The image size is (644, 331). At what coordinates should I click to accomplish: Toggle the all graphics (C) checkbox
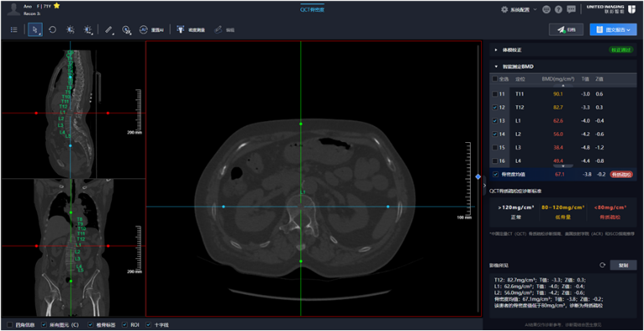[x=44, y=325]
